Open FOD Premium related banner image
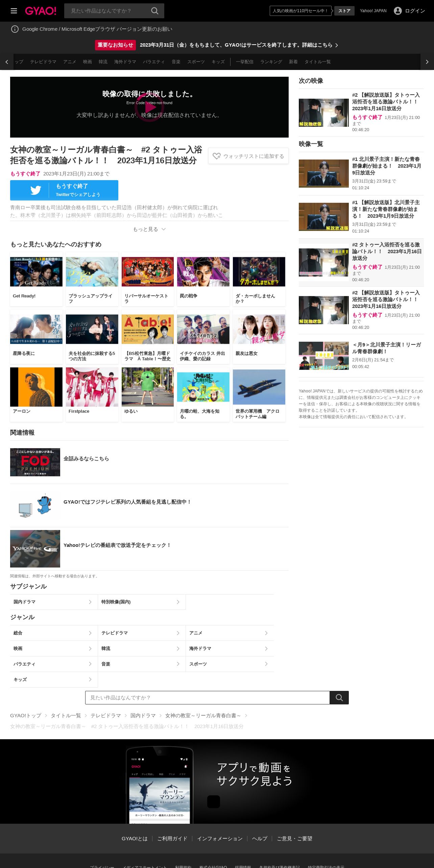This screenshot has height=868, width=434. tap(35, 462)
